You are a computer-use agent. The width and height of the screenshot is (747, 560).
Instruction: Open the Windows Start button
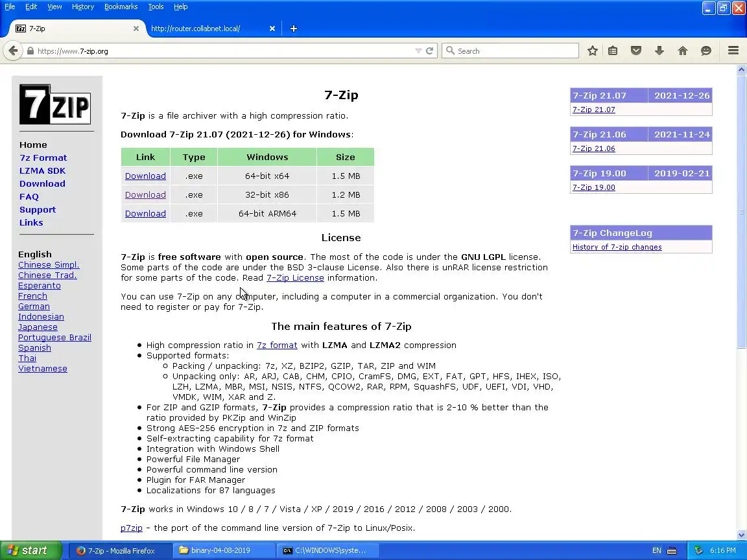pos(30,550)
